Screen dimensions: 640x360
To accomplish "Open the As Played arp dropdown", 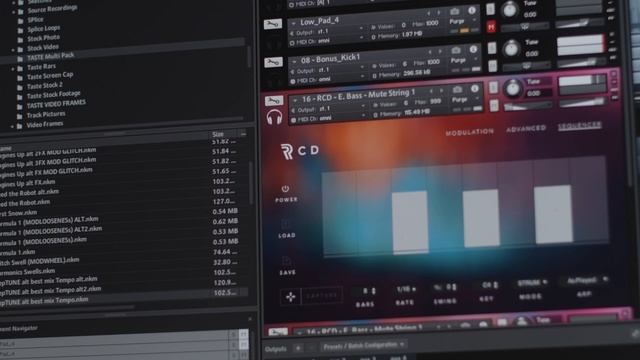I will pyautogui.click(x=587, y=280).
